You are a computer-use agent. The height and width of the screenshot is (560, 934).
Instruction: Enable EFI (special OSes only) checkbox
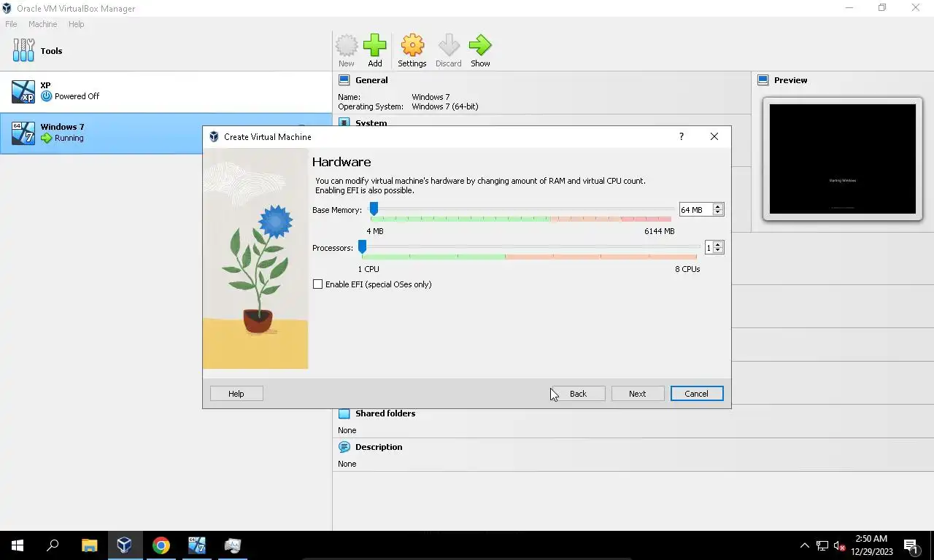[317, 284]
